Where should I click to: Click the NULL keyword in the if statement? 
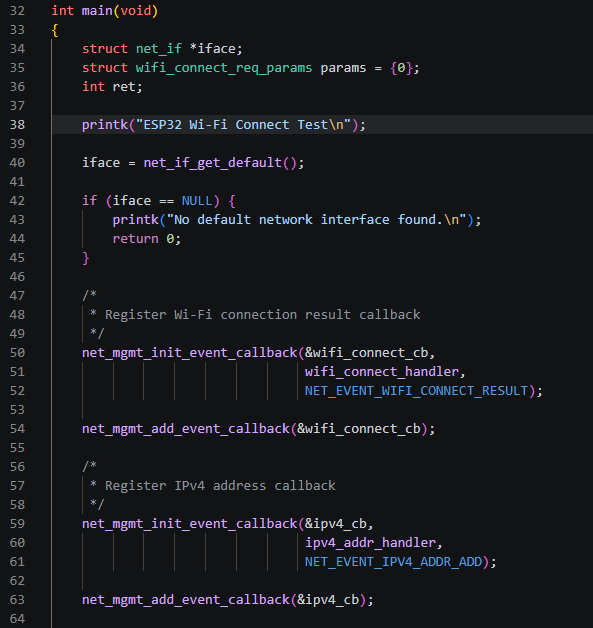coord(197,201)
